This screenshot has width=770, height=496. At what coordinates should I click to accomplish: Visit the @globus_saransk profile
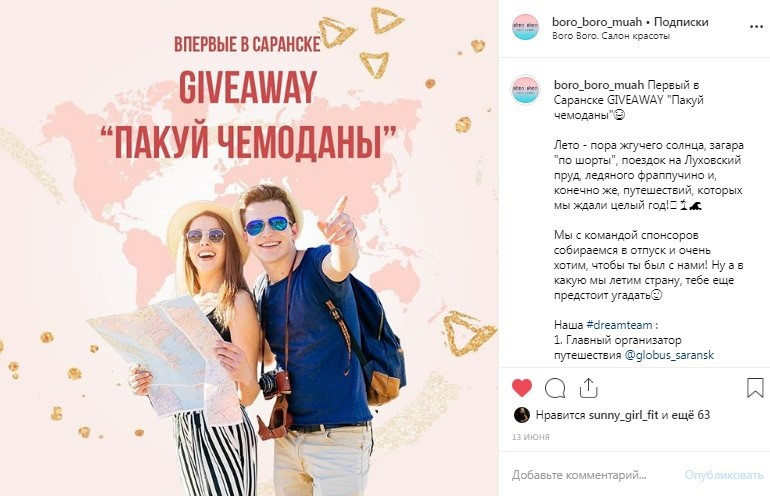669,355
